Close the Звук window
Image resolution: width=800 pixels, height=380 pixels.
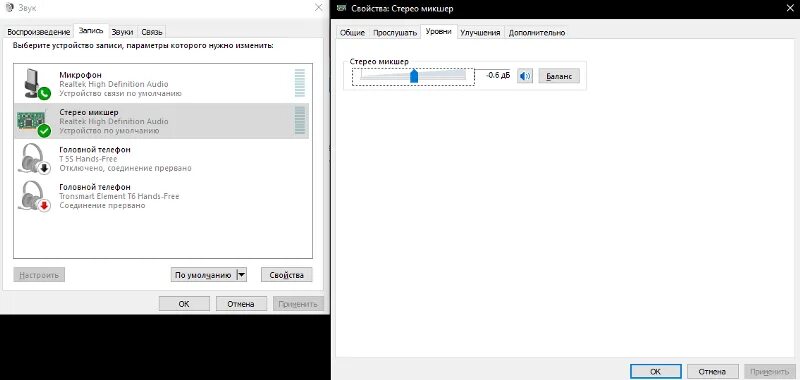[318, 8]
